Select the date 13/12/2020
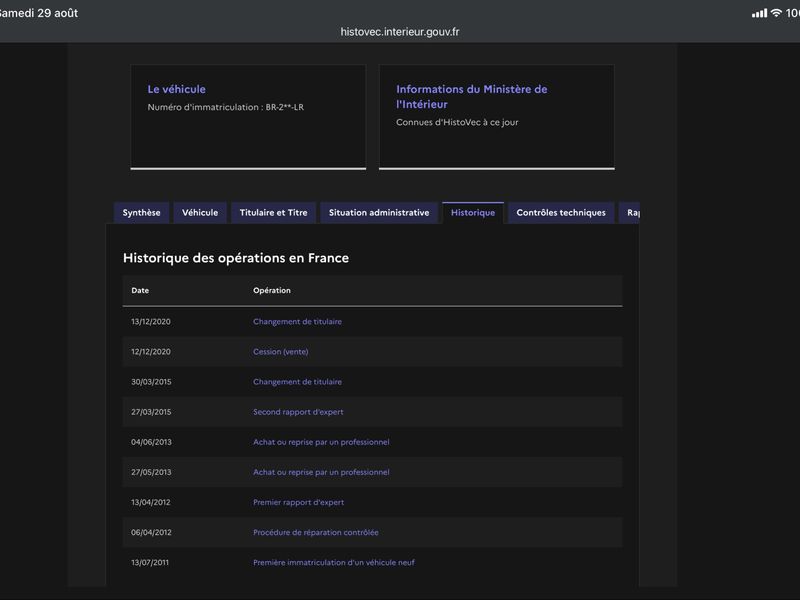The height and width of the screenshot is (600, 800). [x=151, y=321]
